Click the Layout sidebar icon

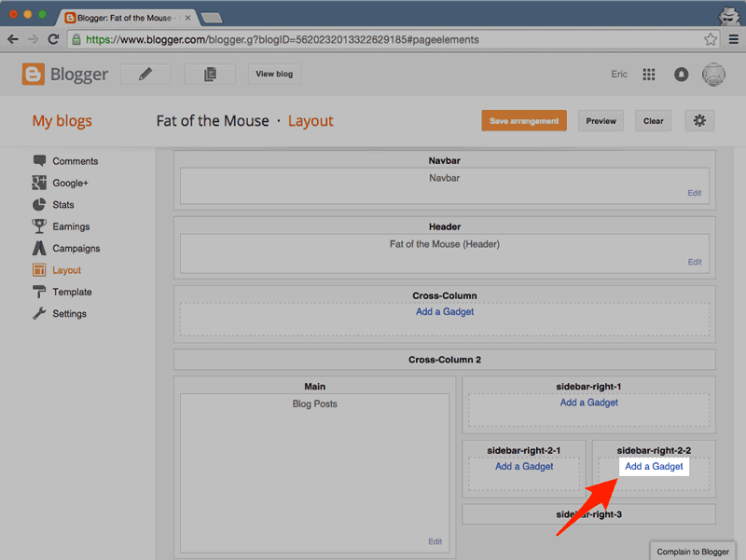point(39,270)
